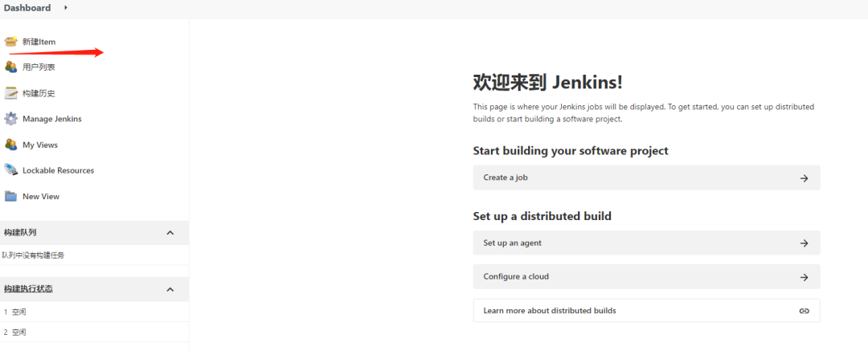This screenshot has width=868, height=351.
Task: Click the 构建队列 header text
Action: pos(20,232)
